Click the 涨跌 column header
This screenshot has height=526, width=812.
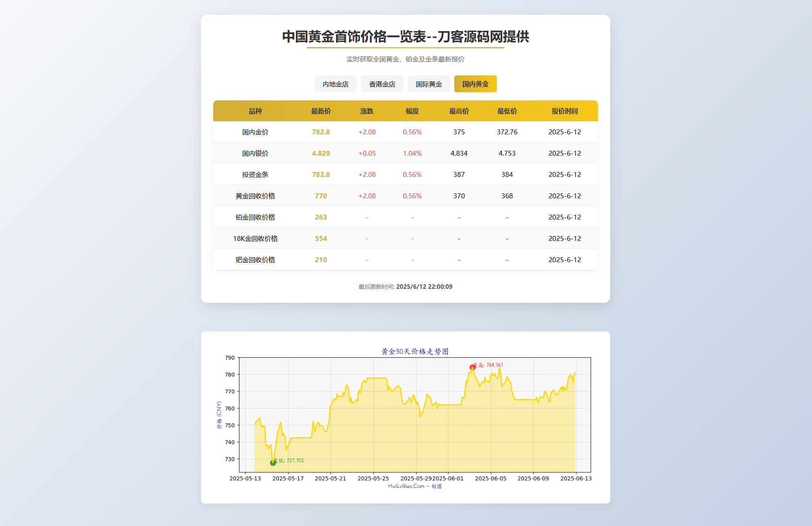367,111
